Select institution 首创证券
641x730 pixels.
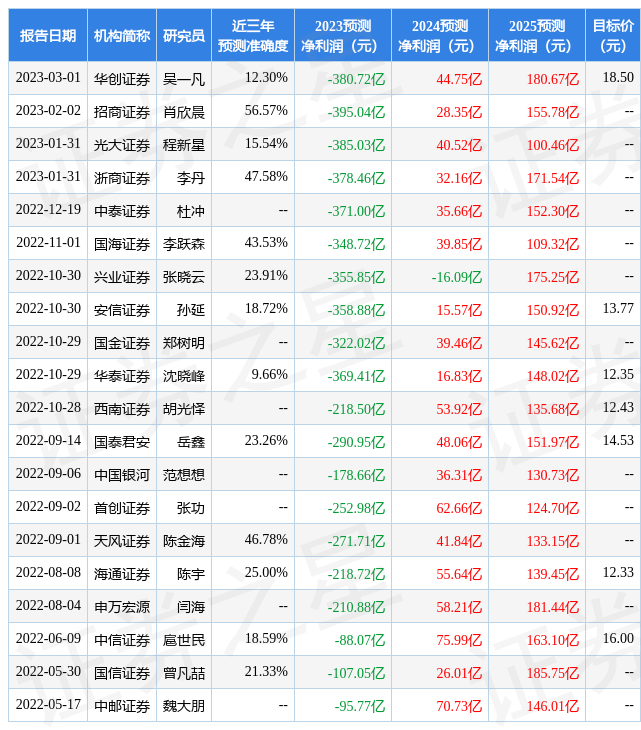(x=121, y=508)
